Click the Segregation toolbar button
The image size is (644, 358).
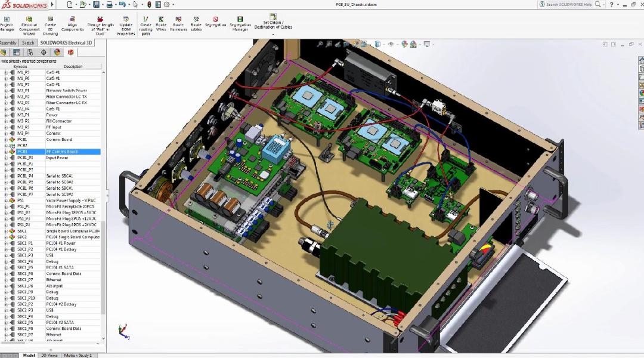click(x=216, y=22)
